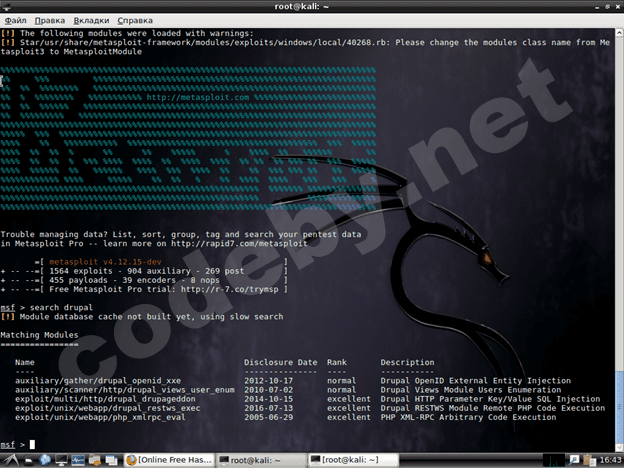Switch to the [root@kali: ~] taskbar window

353,460
